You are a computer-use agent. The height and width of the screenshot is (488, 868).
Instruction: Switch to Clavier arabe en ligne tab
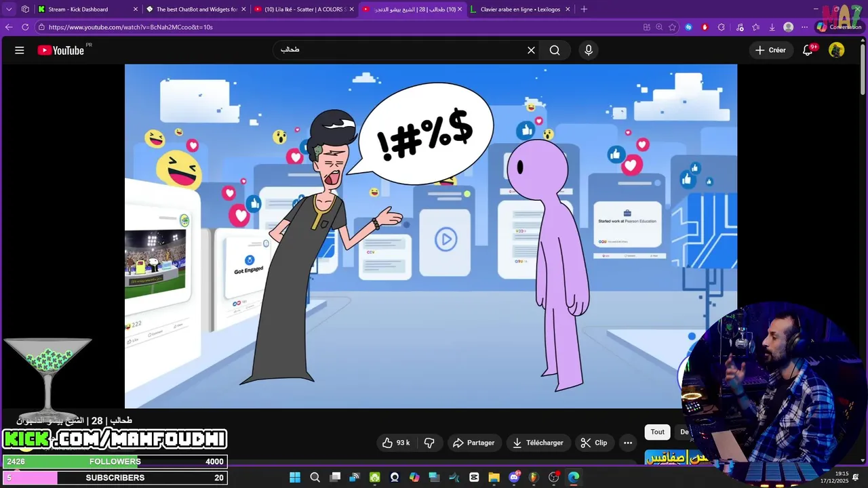520,9
